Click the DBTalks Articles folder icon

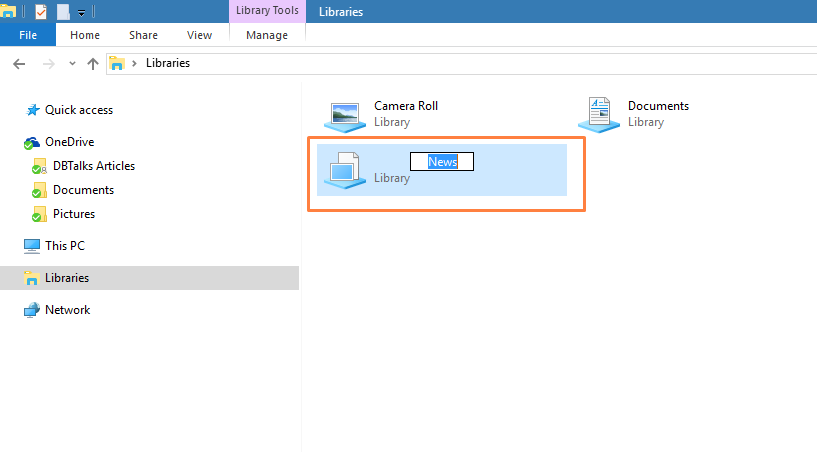click(39, 166)
